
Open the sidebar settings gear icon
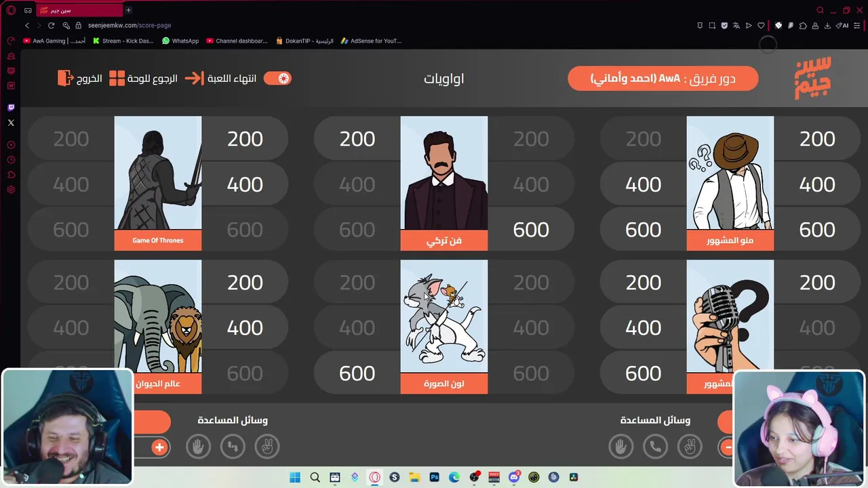click(11, 190)
